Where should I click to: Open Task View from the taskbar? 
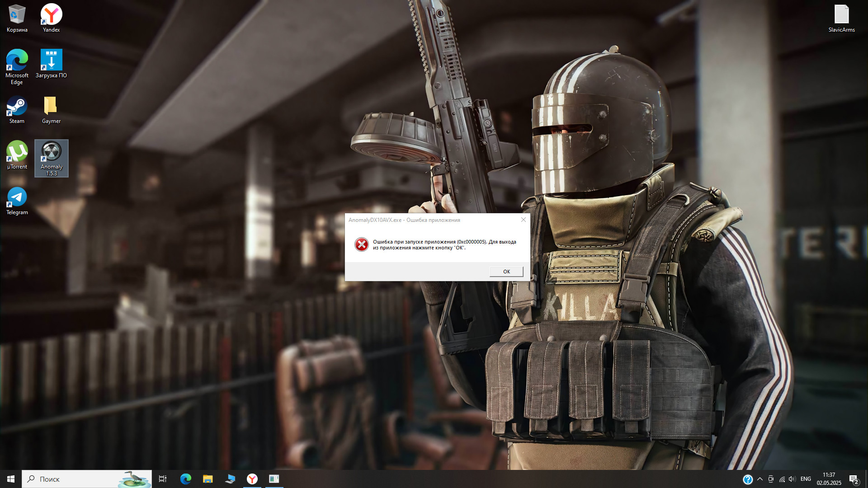[163, 479]
